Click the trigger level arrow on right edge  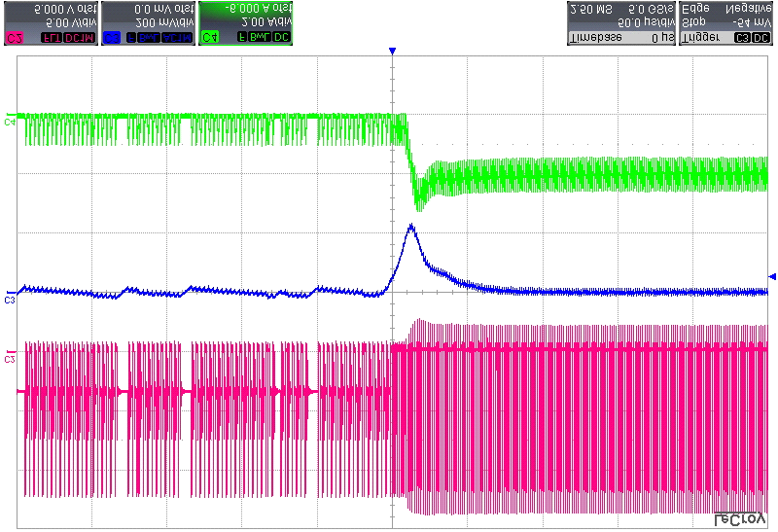tap(772, 277)
